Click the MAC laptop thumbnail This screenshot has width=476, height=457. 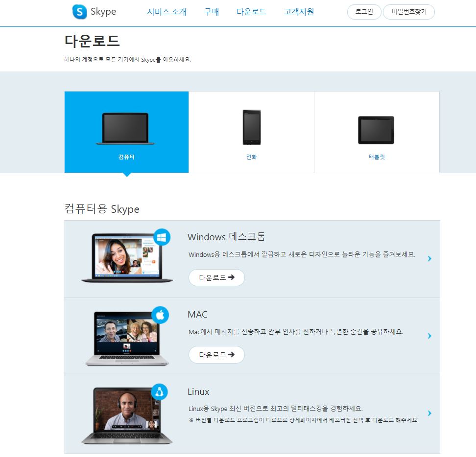pyautogui.click(x=127, y=339)
